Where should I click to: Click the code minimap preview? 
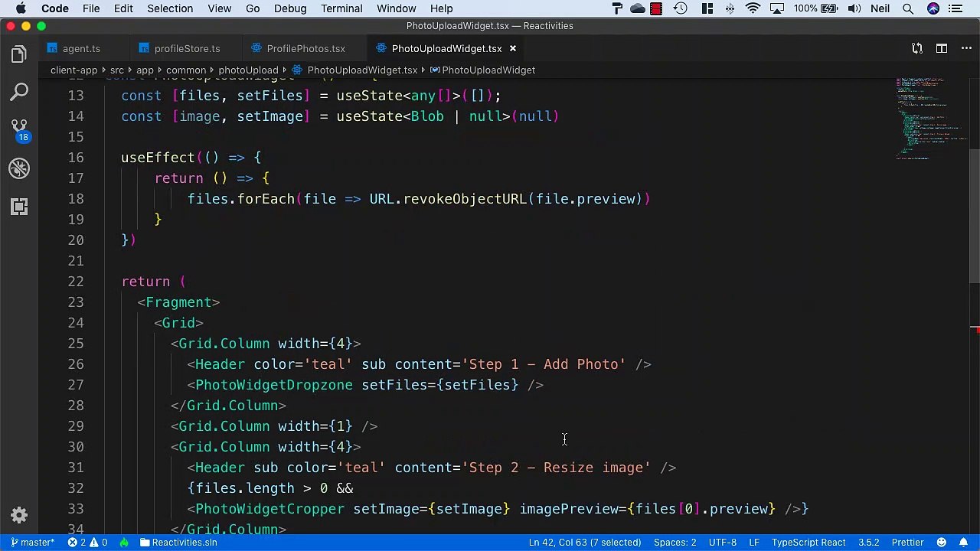(926, 119)
